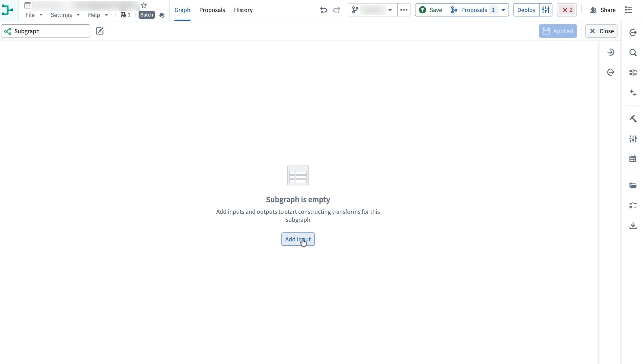Open the sliders settings icon in right sidebar

point(633,139)
